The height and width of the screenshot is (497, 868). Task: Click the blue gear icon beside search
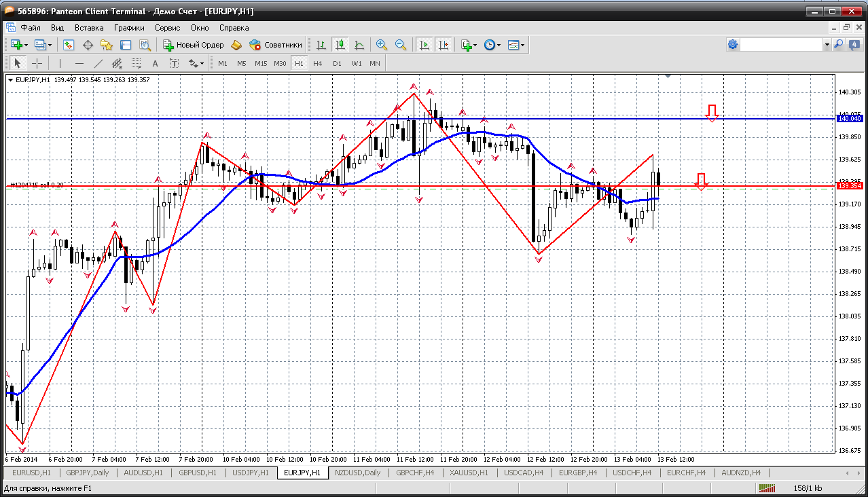pos(733,45)
